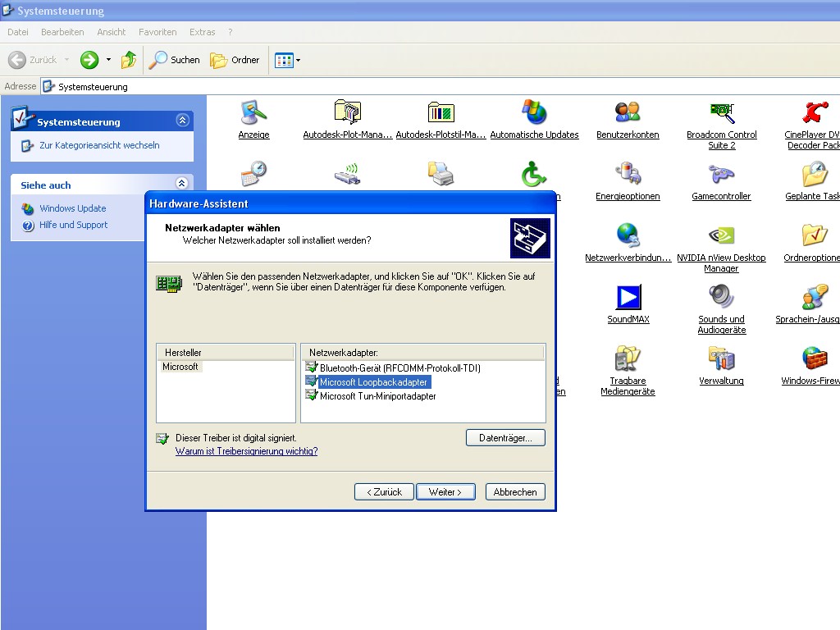Select Microsoft in Hersteller list

(180, 367)
